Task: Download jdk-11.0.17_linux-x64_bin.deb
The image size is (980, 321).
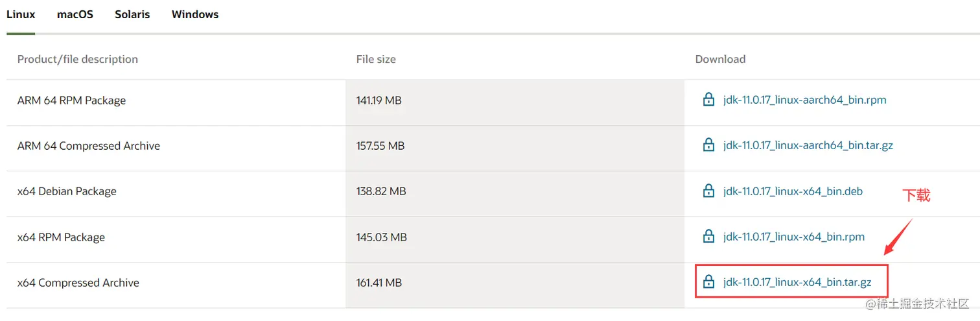Action: pyautogui.click(x=793, y=191)
